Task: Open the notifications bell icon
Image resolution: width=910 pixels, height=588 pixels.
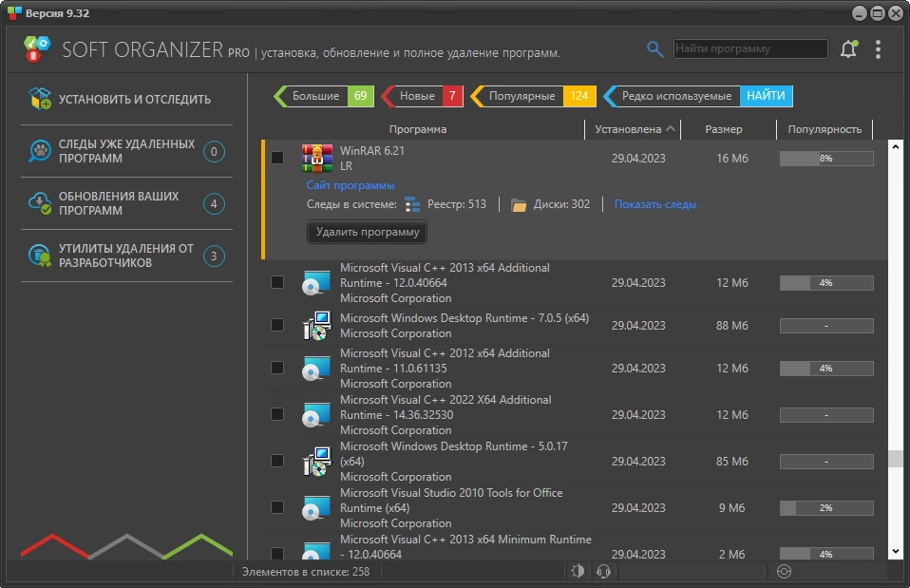Action: [x=848, y=48]
